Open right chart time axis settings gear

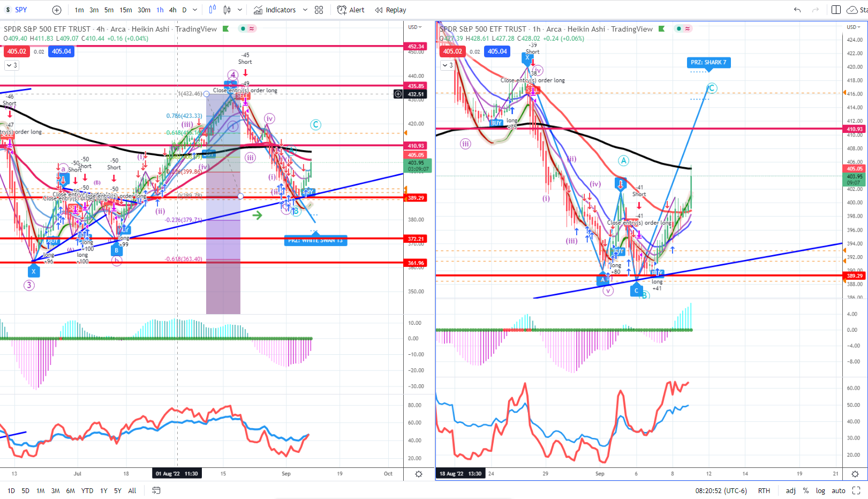[855, 474]
